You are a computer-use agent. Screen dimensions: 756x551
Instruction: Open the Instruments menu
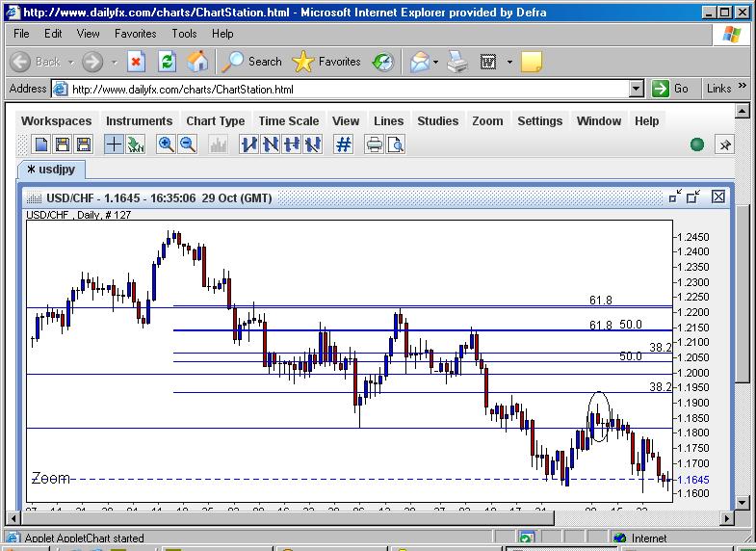click(140, 121)
